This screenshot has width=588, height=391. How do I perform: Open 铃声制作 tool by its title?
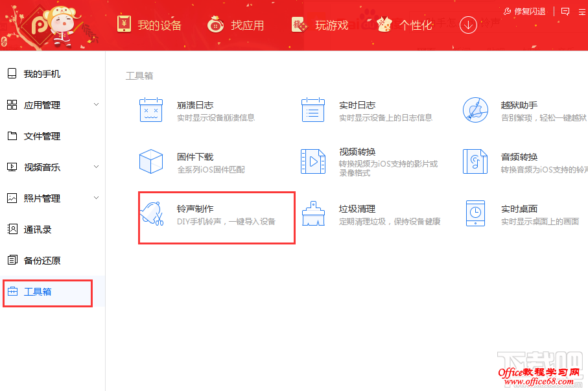click(195, 209)
